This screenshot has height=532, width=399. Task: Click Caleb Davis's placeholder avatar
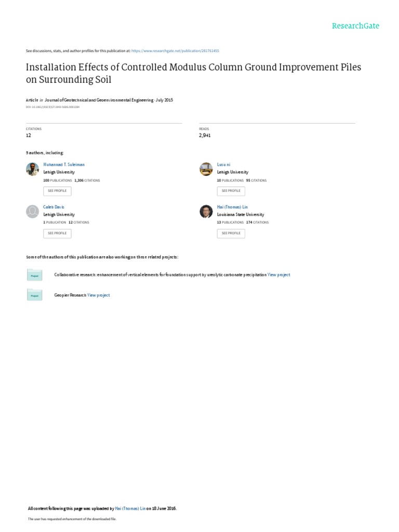(32, 211)
